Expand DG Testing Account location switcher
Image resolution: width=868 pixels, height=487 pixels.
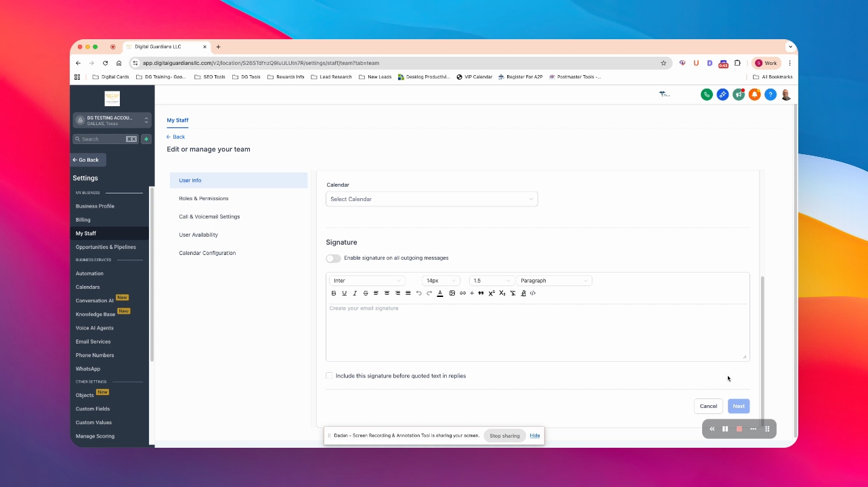[112, 120]
